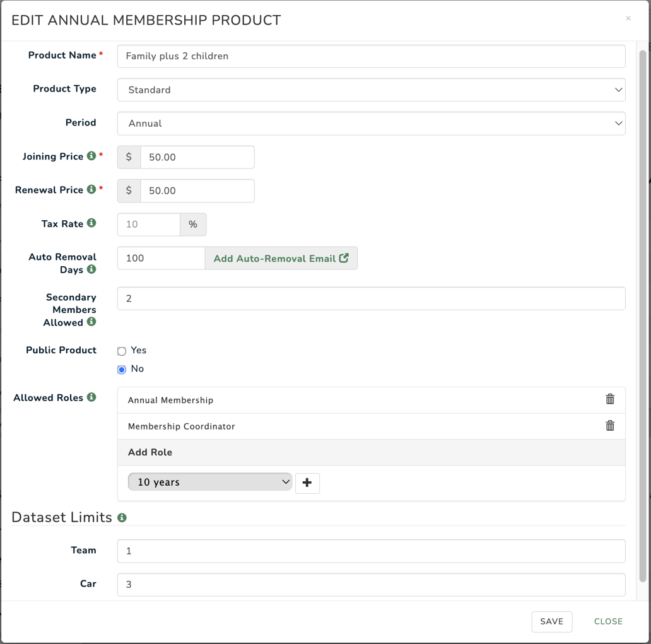Close the edit product dialog
Screen dimensions: 651x644
[607, 621]
